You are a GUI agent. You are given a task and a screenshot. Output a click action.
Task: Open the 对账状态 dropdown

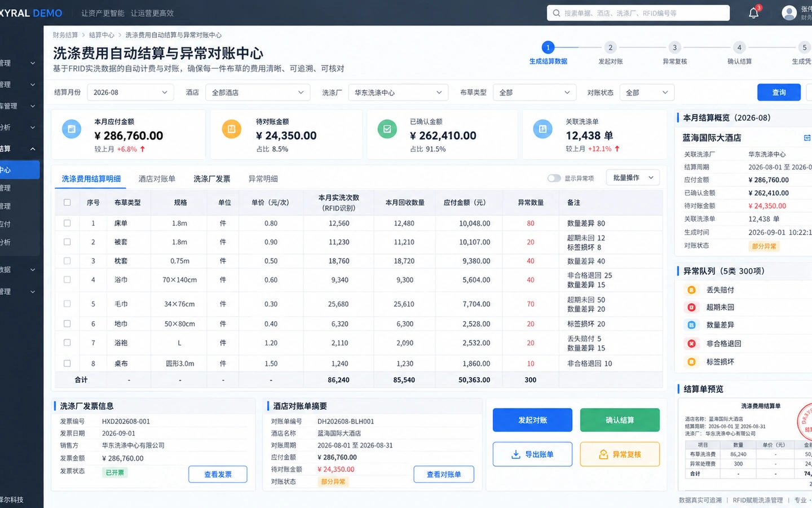click(x=647, y=93)
